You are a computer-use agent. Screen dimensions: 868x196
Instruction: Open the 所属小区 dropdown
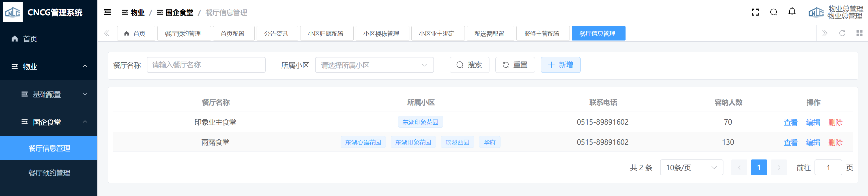374,65
